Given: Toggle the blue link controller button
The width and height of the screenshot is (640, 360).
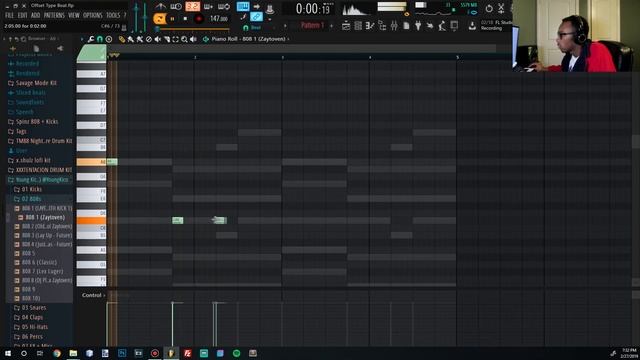Looking at the screenshot, I should coord(256,17).
